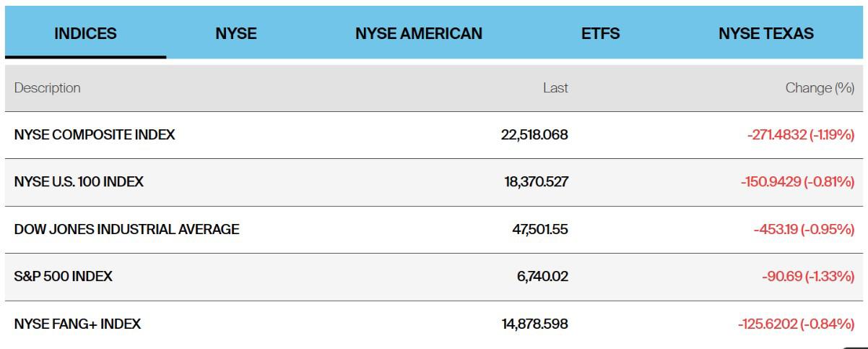This screenshot has width=868, height=349.
Task: Click the Last column header
Action: (555, 88)
